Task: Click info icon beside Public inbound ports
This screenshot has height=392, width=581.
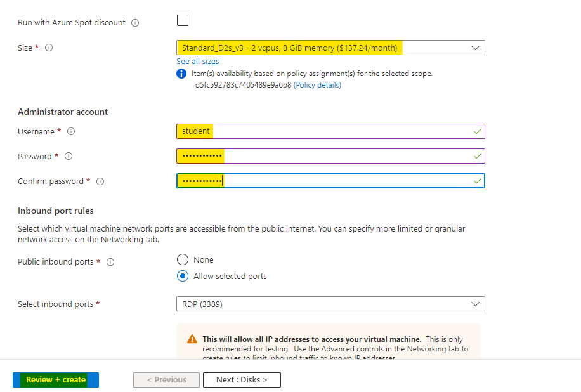Action: click(x=110, y=262)
